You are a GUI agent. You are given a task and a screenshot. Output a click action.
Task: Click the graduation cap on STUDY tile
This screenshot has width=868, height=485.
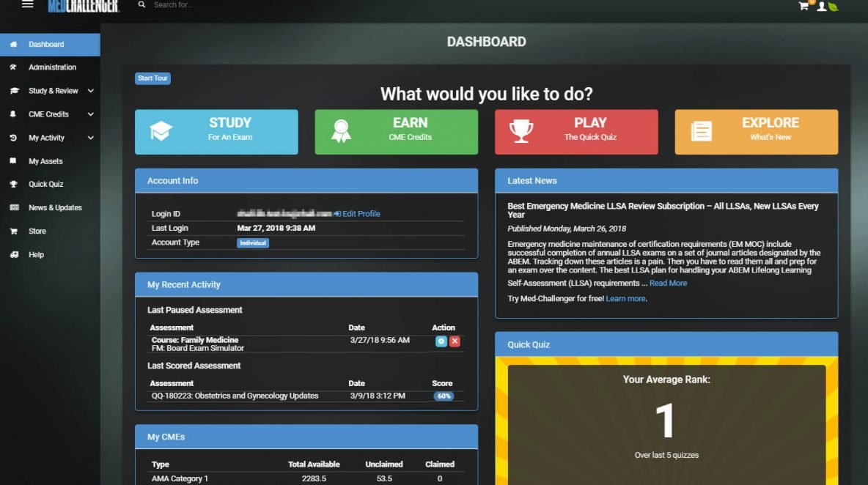(x=161, y=131)
